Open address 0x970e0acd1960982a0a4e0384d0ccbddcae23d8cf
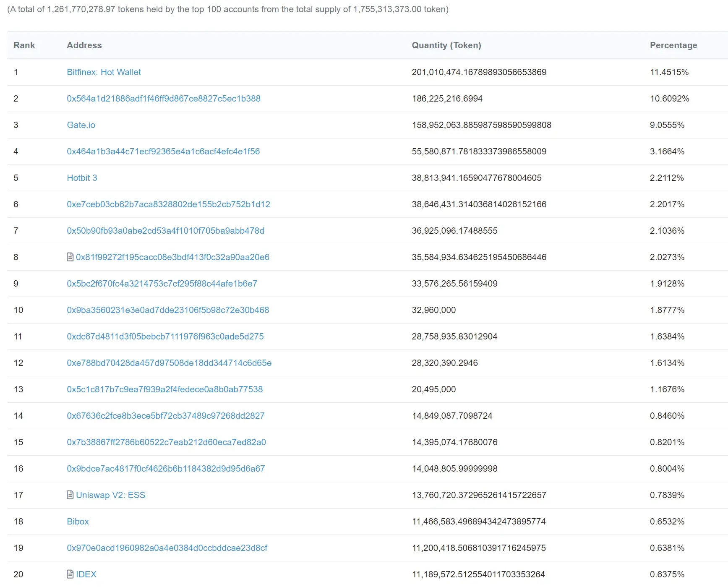The image size is (728, 587). click(x=167, y=548)
